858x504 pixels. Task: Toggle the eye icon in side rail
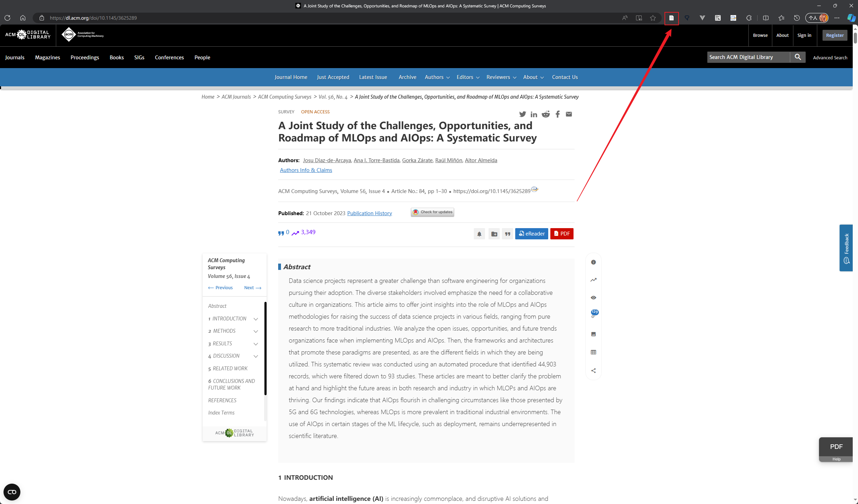pos(593,298)
